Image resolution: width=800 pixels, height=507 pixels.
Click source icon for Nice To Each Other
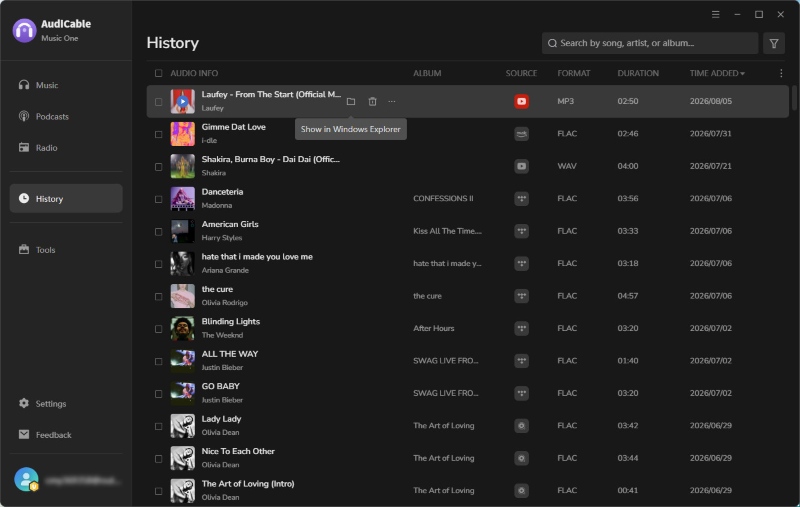(521, 458)
